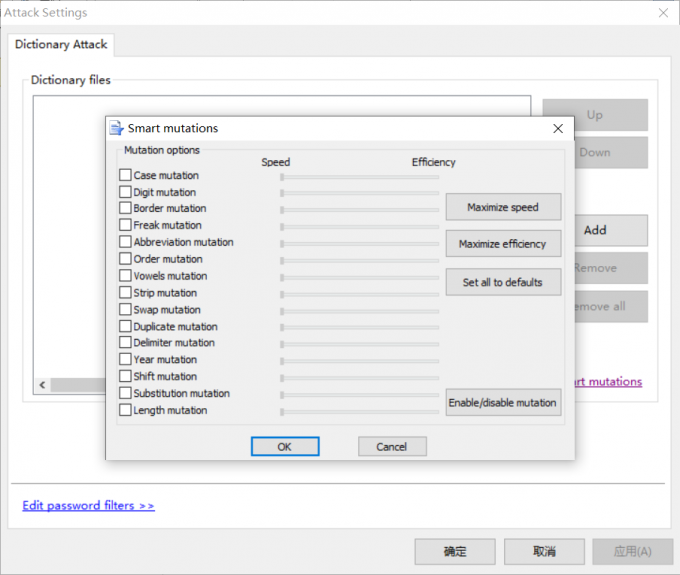Click the Border mutation slider
This screenshot has width=680, height=575.
click(x=360, y=210)
